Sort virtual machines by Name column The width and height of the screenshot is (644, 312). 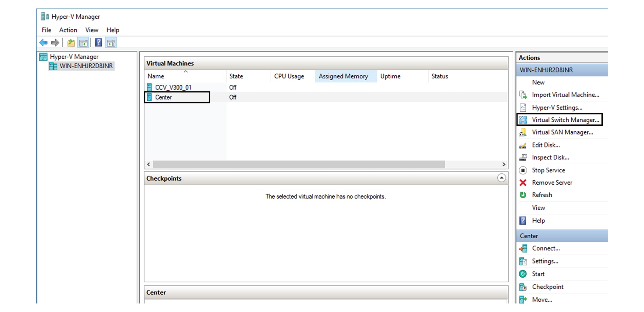[x=185, y=76]
